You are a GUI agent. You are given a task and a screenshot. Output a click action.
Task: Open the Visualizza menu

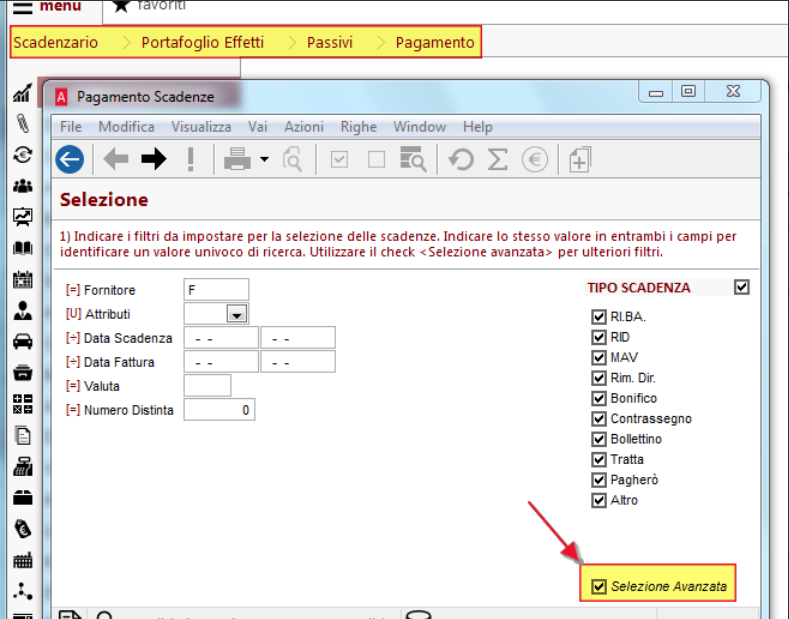coord(201,127)
